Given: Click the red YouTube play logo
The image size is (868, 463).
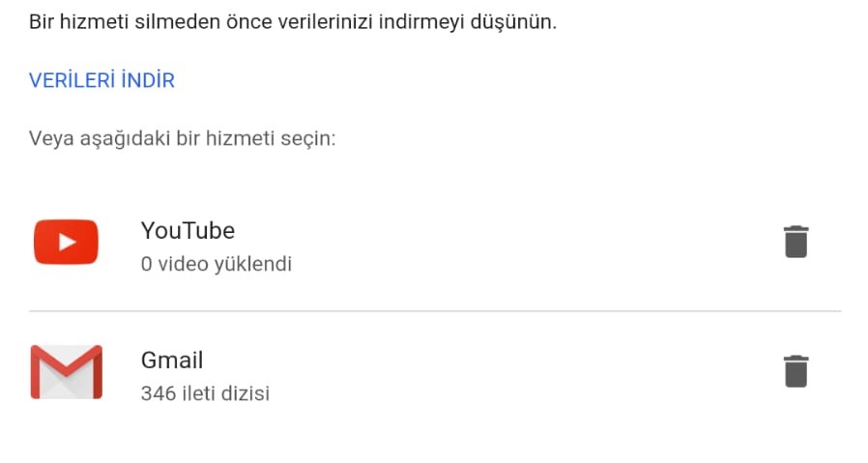Looking at the screenshot, I should 66,242.
